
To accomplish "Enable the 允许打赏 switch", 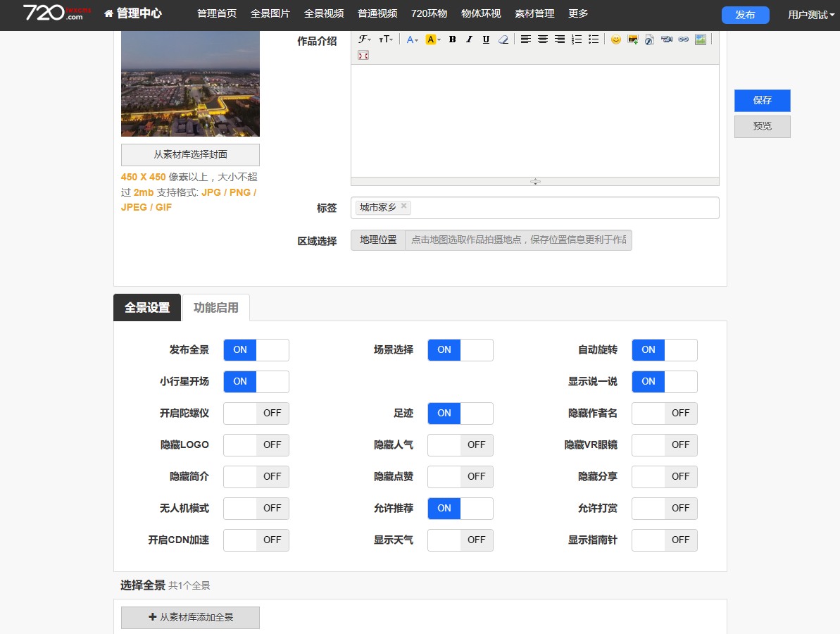I will (664, 509).
